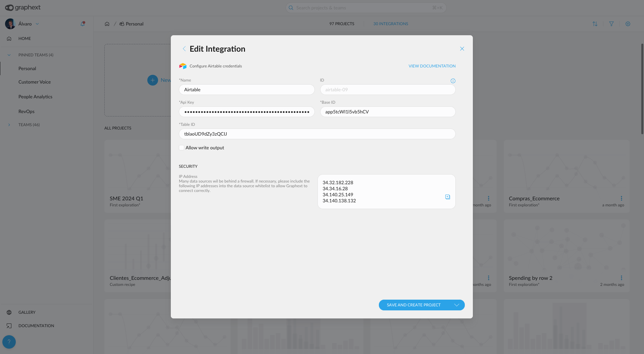Click the Api Key field
This screenshot has height=354, width=644.
coord(247,112)
